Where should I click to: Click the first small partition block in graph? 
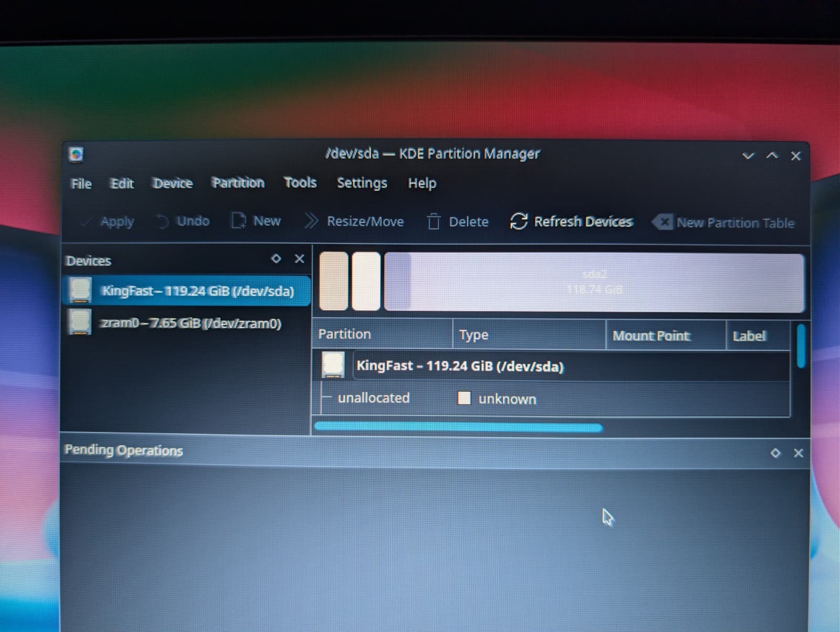tap(334, 281)
